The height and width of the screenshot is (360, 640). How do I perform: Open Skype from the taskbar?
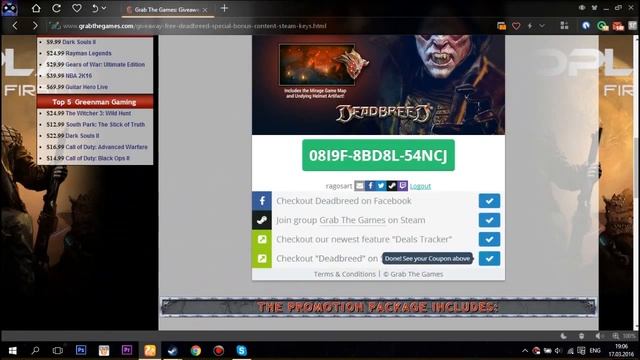click(x=242, y=351)
